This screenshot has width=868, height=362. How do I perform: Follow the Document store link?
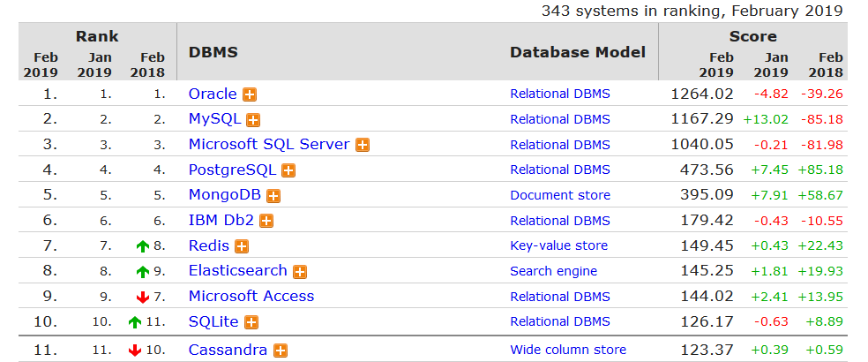coord(560,196)
